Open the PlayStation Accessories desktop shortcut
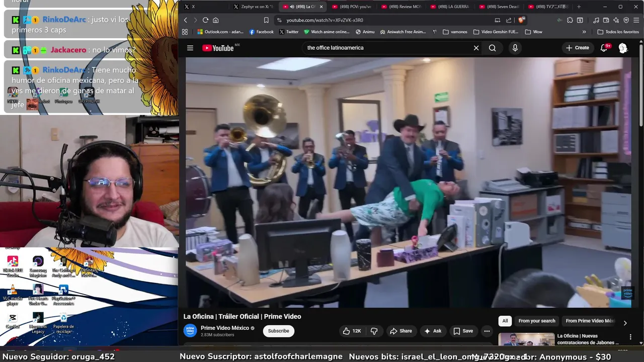Screen dimensions: 644x362 [63, 295]
